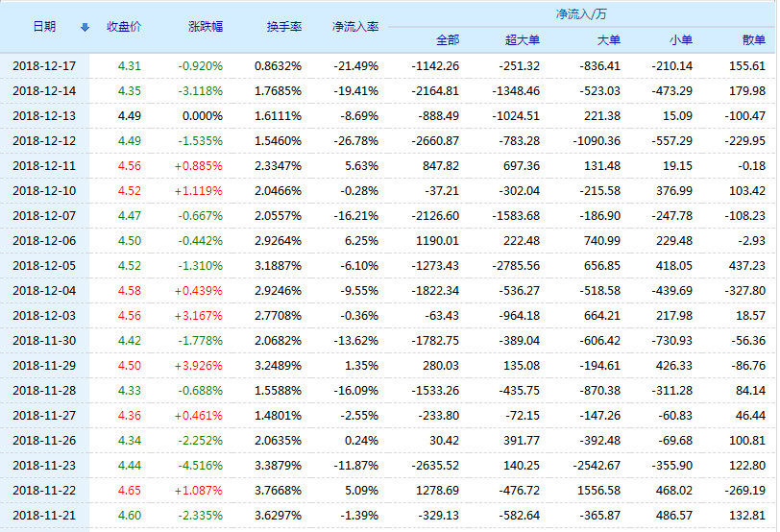Sort by 大单 column header
Image resolution: width=780 pixels, height=532 pixels.
coord(608,39)
